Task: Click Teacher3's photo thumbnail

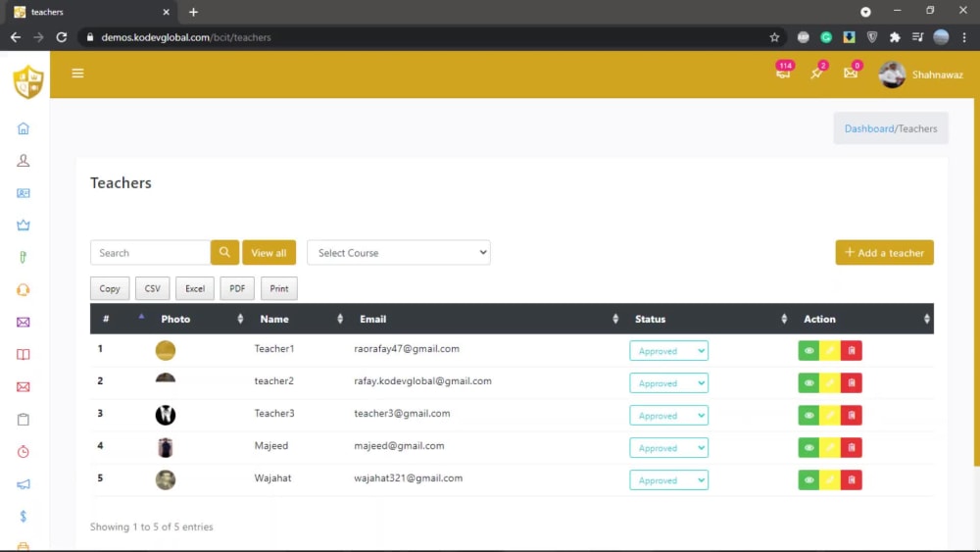Action: pos(166,415)
